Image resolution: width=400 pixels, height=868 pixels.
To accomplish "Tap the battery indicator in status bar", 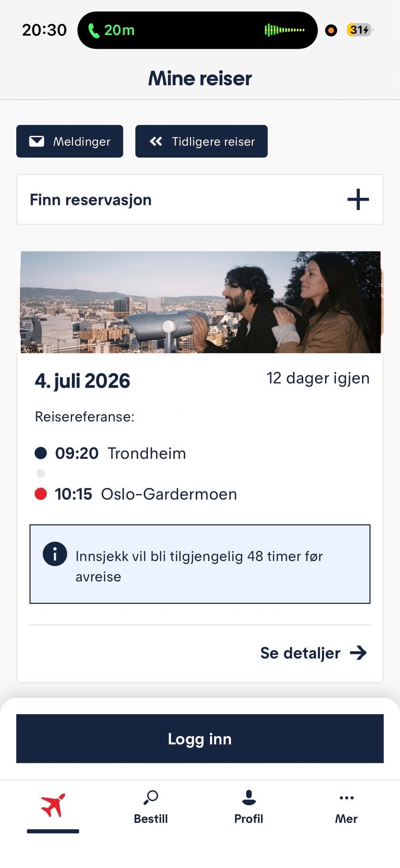I will tap(360, 30).
